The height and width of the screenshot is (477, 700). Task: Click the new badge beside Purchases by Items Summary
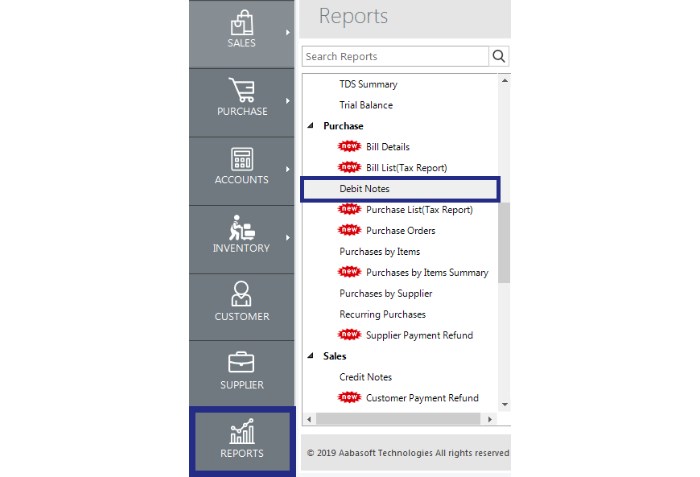click(349, 272)
